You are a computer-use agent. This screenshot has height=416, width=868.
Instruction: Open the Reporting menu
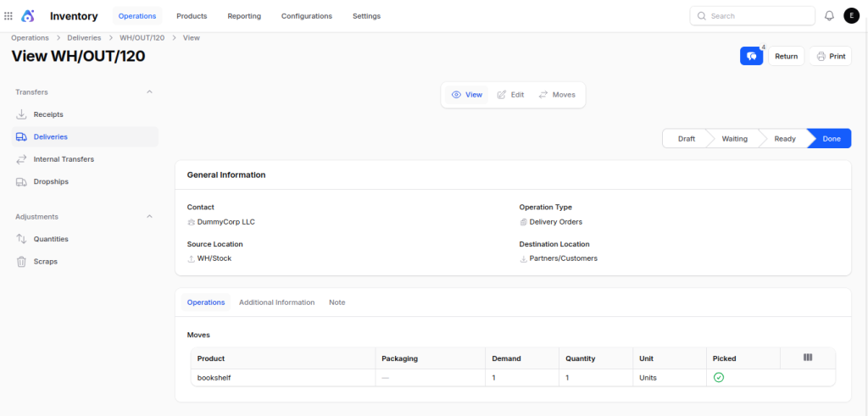pos(244,16)
